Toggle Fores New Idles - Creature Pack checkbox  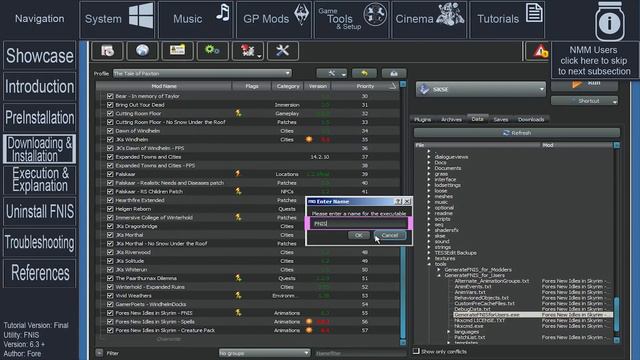pyautogui.click(x=110, y=330)
